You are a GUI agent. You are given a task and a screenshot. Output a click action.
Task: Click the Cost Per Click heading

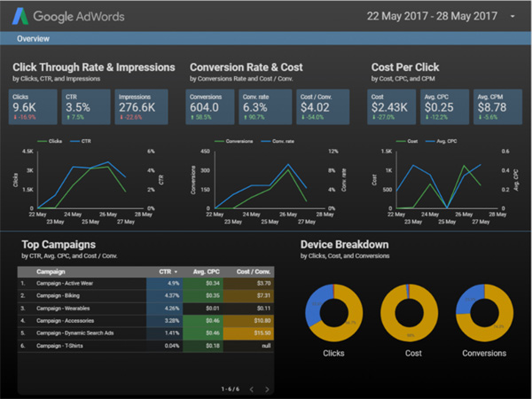click(x=405, y=67)
